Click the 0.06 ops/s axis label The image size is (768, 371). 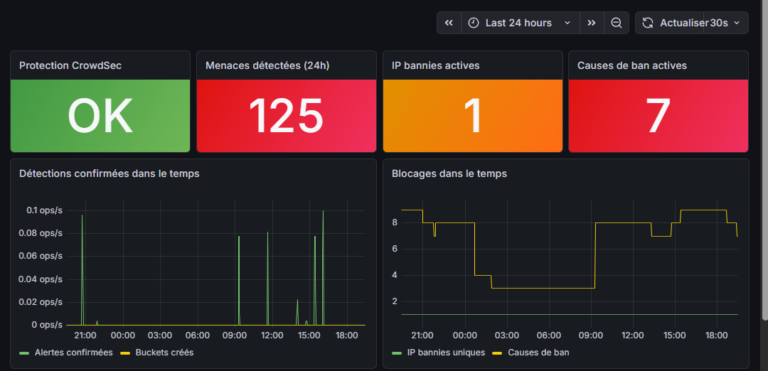click(x=42, y=256)
